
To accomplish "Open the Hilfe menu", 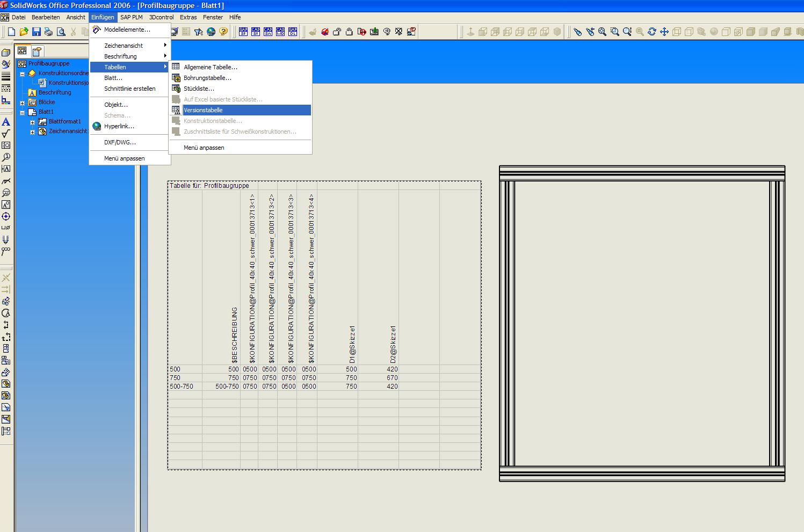I will (x=235, y=17).
